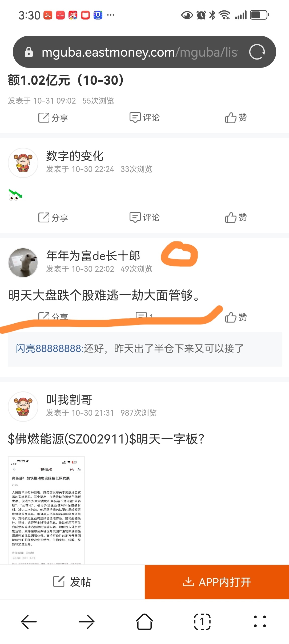The image size is (289, 644).
Task: Open the browser four-dot menu
Action: click(260, 622)
